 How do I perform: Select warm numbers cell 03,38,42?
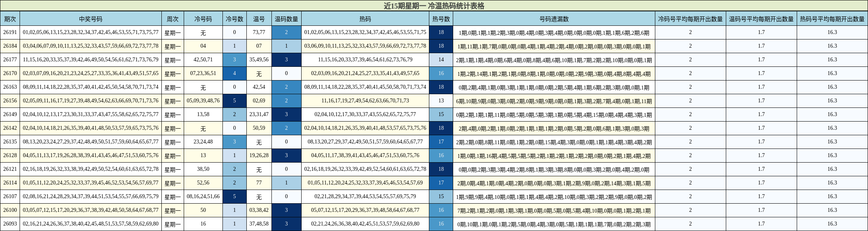point(259,210)
